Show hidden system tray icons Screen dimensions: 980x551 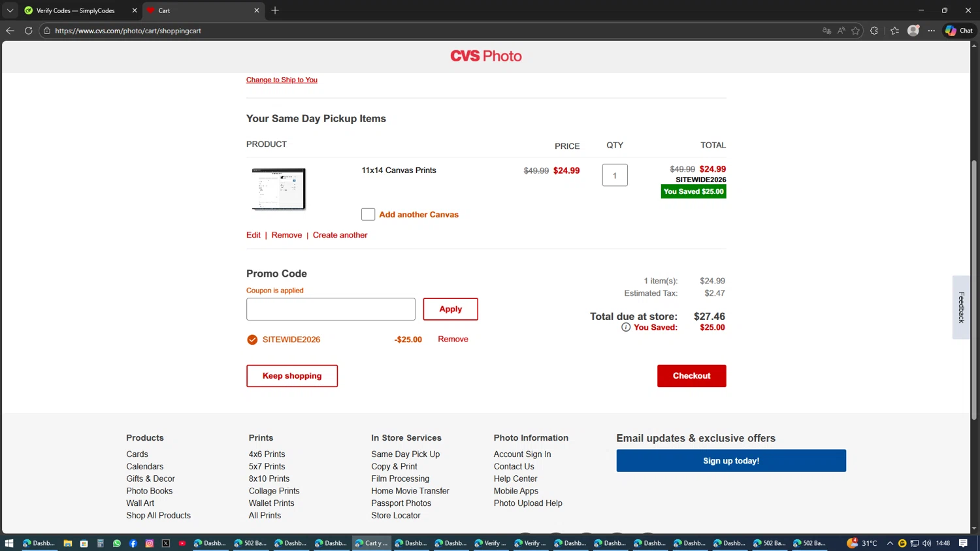point(890,543)
